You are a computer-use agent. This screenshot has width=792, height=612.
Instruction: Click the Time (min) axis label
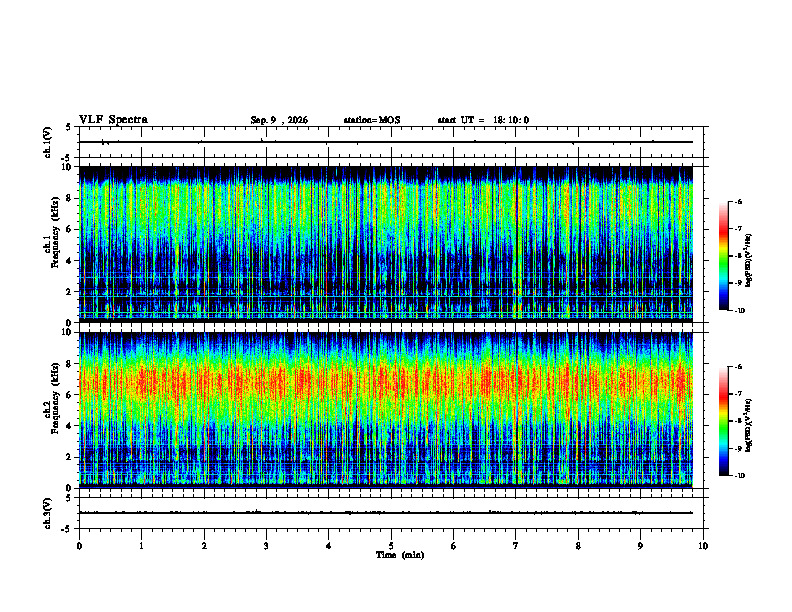point(400,555)
